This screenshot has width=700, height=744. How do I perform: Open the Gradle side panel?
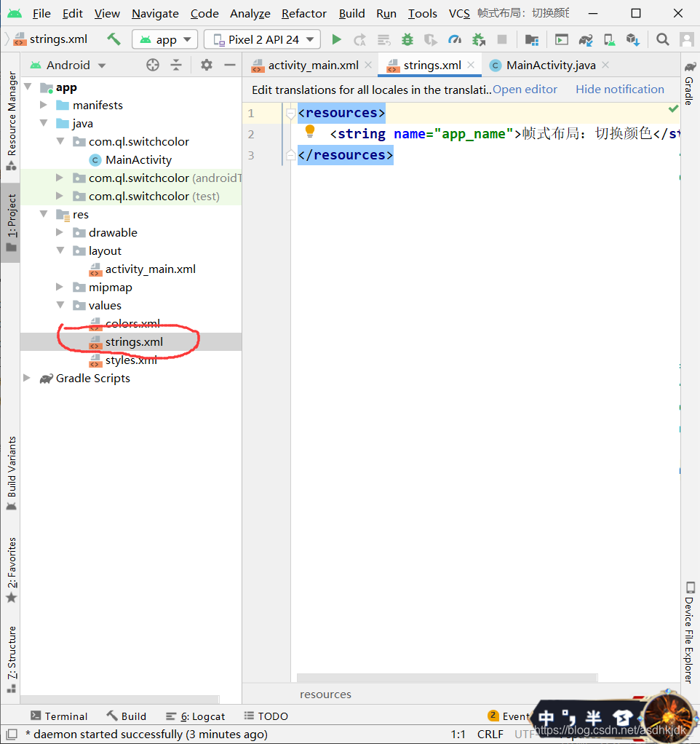point(690,84)
